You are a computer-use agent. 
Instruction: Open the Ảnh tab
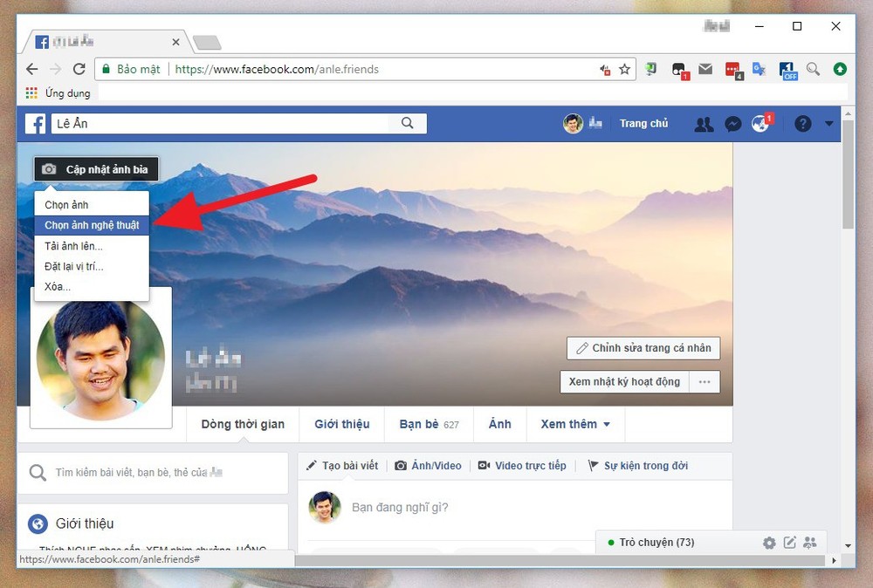point(500,424)
